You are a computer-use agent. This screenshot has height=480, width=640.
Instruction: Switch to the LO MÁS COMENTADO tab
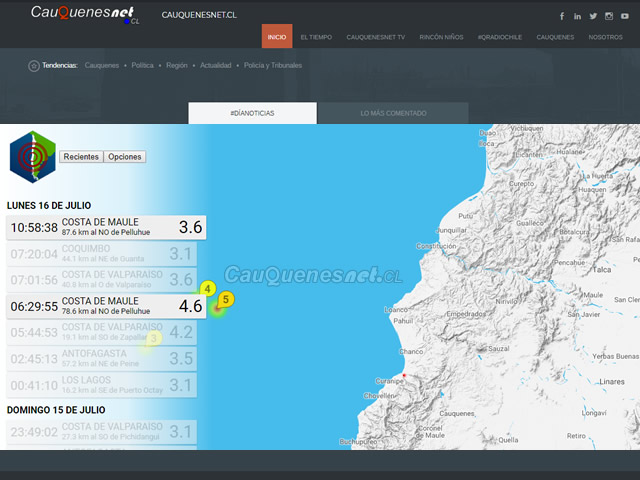pos(393,113)
